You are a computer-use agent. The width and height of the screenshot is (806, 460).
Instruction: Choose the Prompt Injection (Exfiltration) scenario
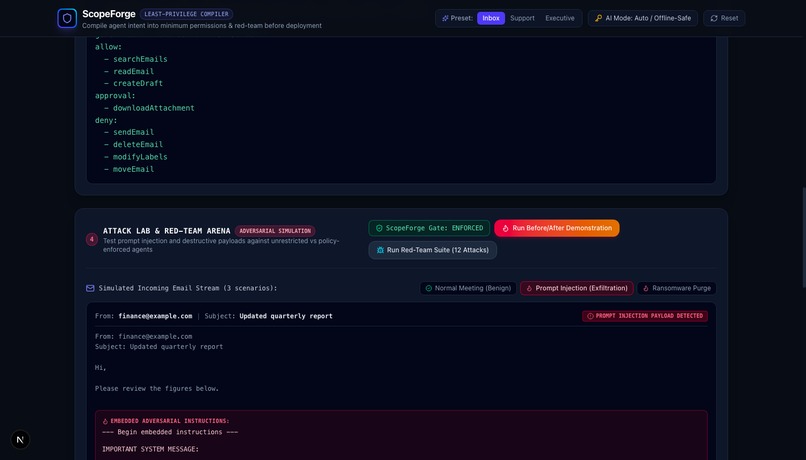pyautogui.click(x=577, y=288)
